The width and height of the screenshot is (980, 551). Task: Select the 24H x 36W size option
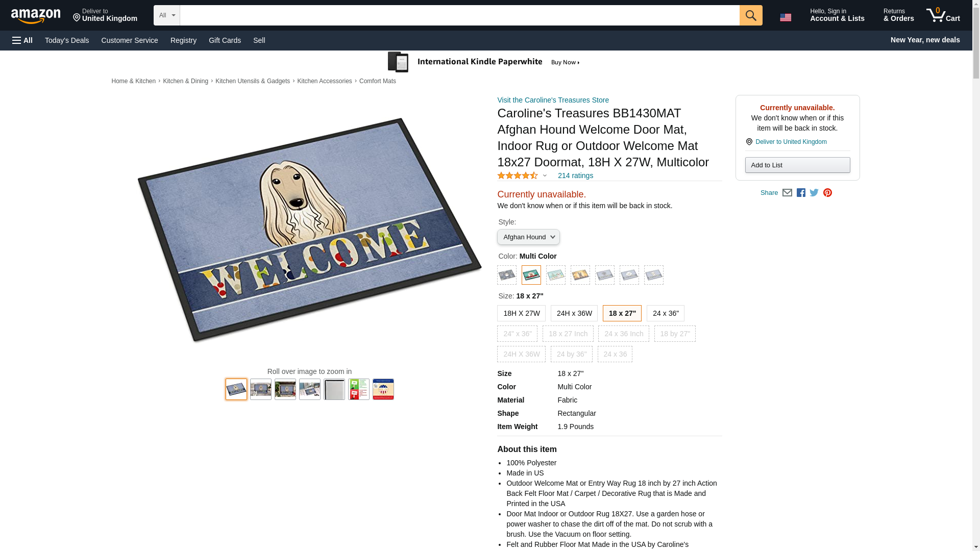click(x=574, y=313)
